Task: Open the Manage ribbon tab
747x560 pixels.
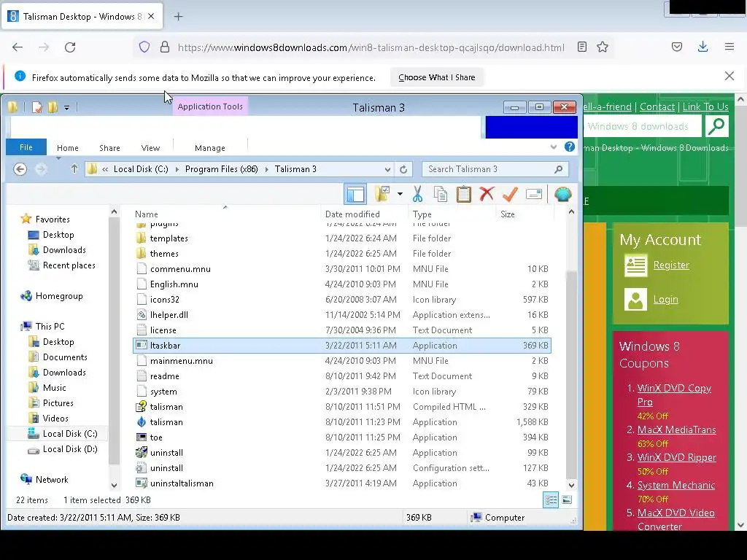Action: coord(209,148)
